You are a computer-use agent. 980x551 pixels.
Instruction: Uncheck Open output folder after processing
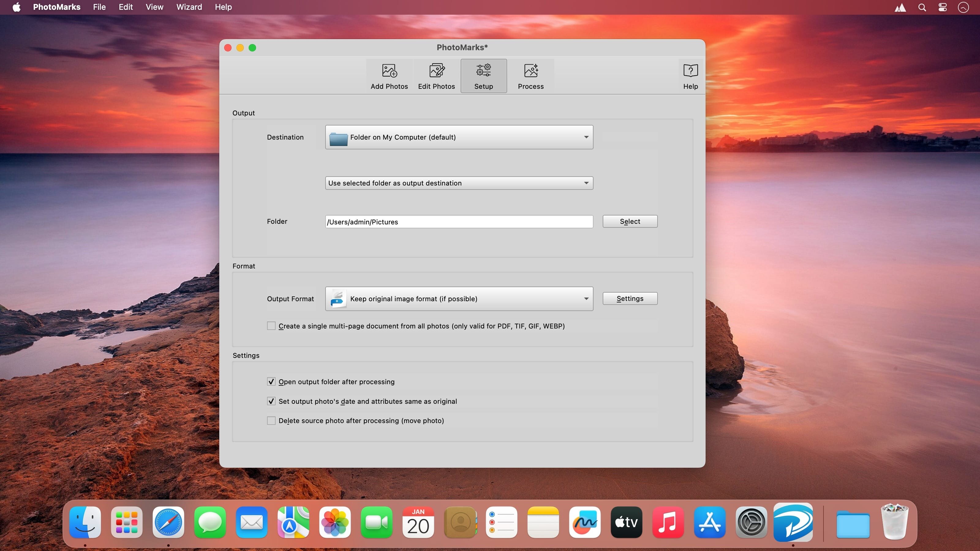[271, 381]
